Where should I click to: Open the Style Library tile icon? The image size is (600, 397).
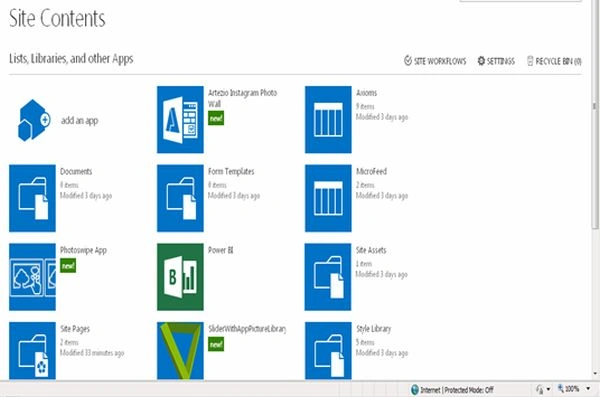point(328,351)
